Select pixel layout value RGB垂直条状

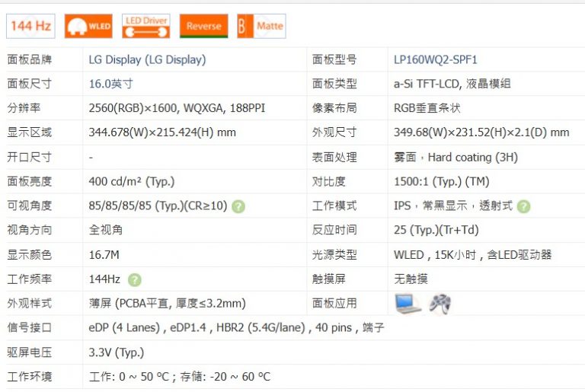pos(427,108)
